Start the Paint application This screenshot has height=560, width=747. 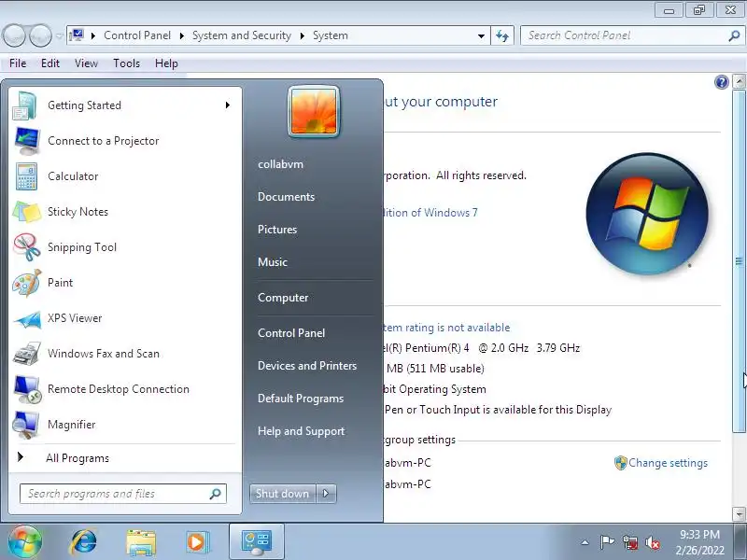pyautogui.click(x=124, y=283)
